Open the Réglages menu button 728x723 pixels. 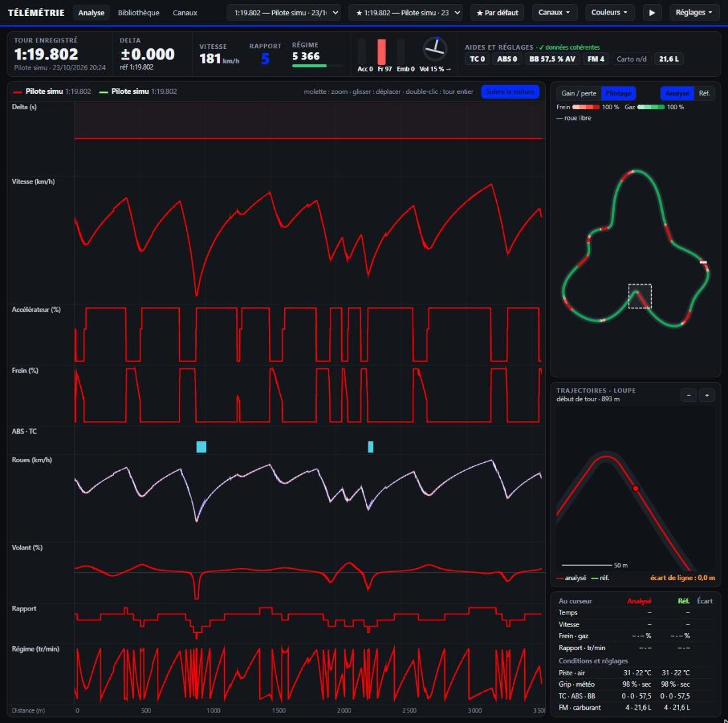pyautogui.click(x=694, y=13)
